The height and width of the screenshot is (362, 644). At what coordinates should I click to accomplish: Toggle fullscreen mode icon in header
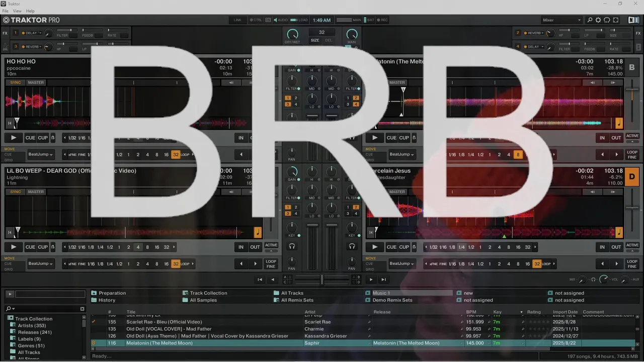pos(615,20)
